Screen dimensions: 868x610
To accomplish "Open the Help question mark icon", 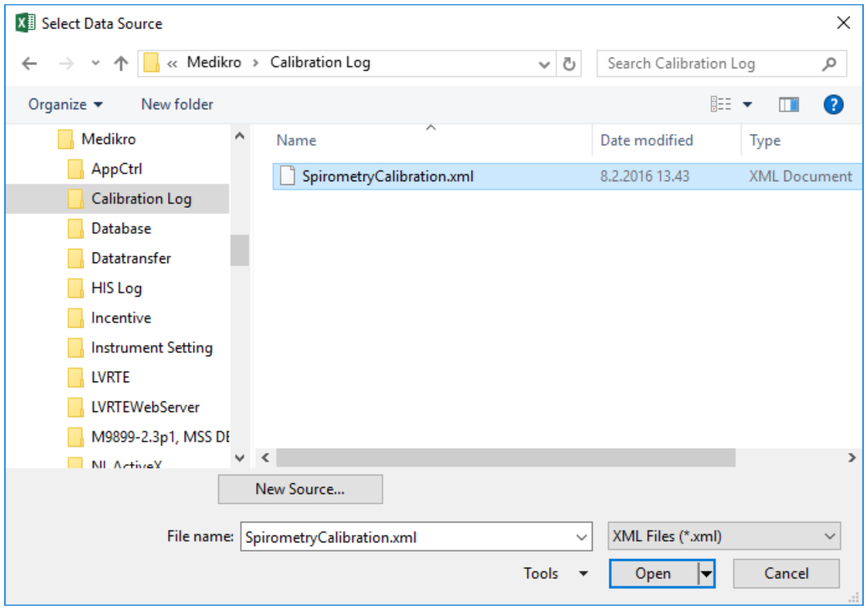I will [833, 105].
